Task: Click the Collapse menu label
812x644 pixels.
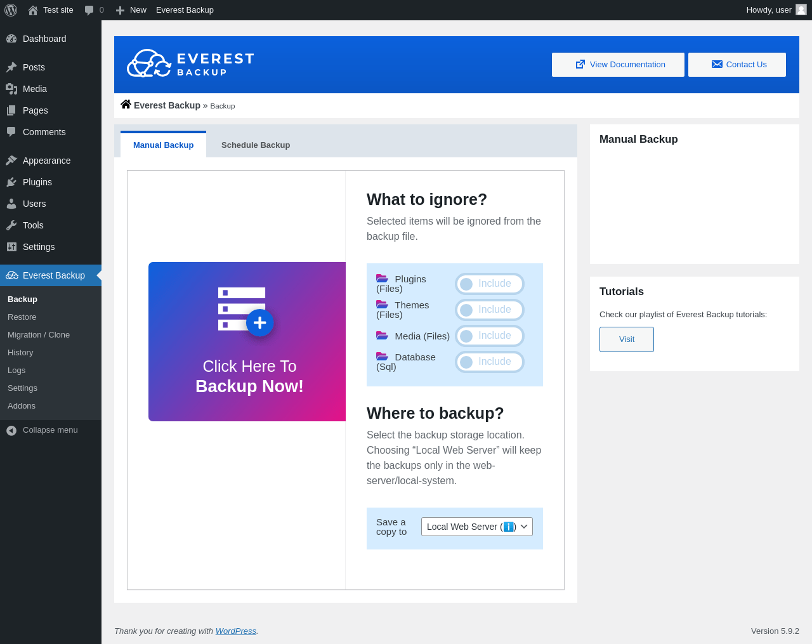Action: [50, 430]
